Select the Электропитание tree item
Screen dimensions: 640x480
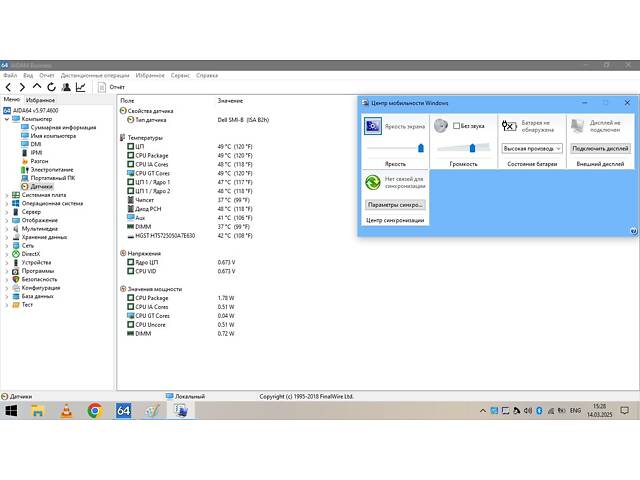click(52, 169)
